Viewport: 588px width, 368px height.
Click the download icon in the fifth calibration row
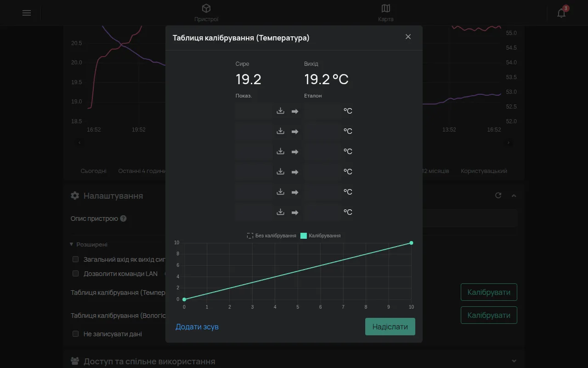[281, 192]
